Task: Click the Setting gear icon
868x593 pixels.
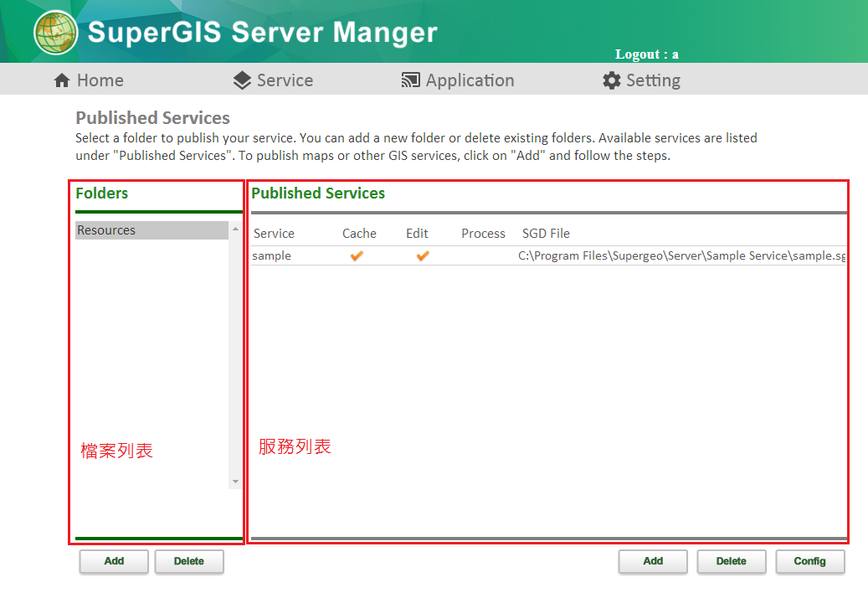Action: point(612,81)
